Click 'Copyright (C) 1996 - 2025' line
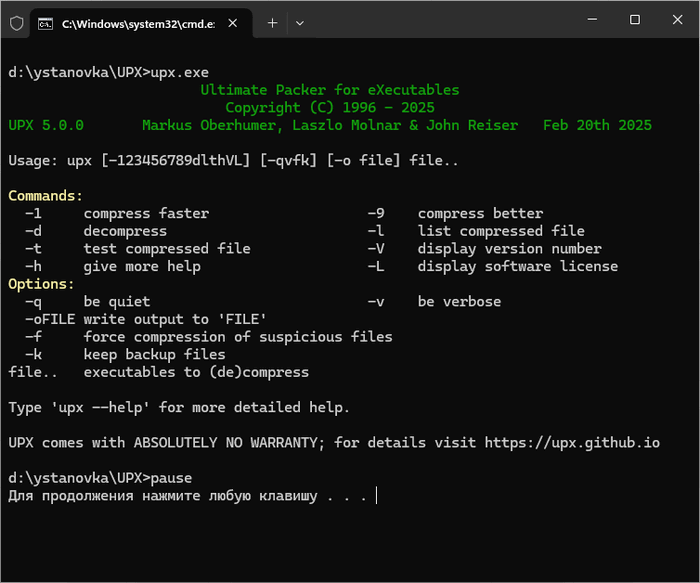 click(330, 108)
